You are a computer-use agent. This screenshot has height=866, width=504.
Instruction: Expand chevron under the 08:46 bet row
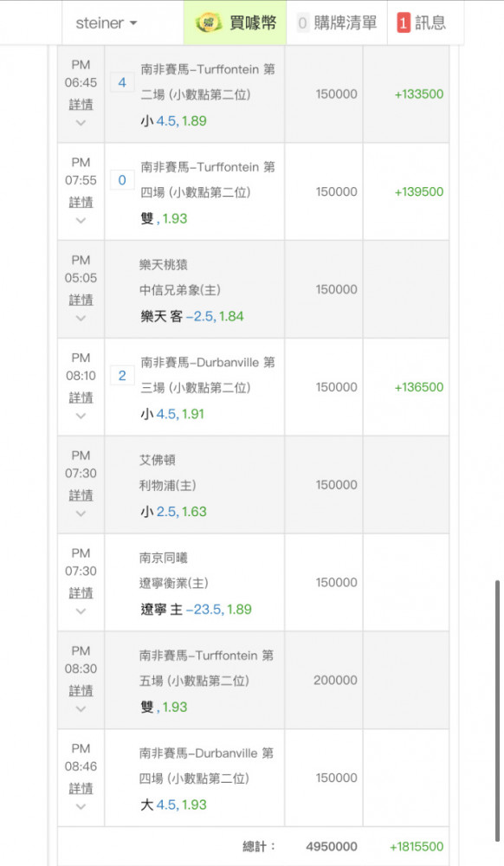point(81,806)
